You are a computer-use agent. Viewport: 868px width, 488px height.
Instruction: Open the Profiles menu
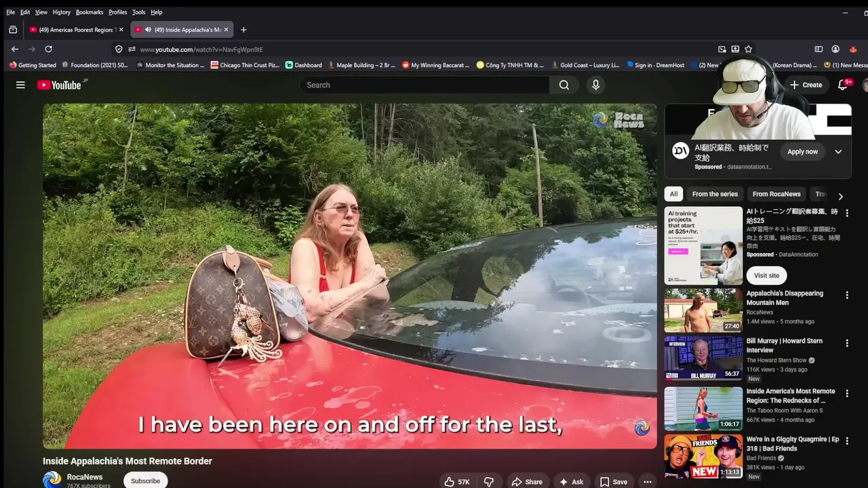(x=118, y=12)
